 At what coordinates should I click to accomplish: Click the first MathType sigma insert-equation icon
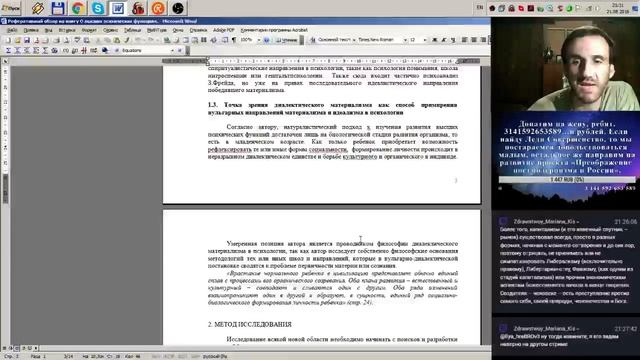pos(8,51)
